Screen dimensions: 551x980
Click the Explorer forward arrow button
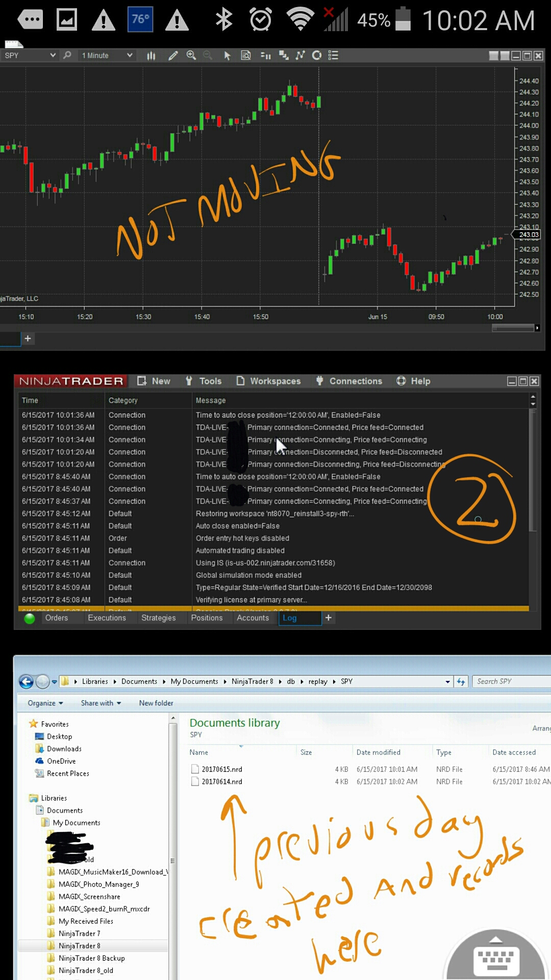click(x=43, y=681)
